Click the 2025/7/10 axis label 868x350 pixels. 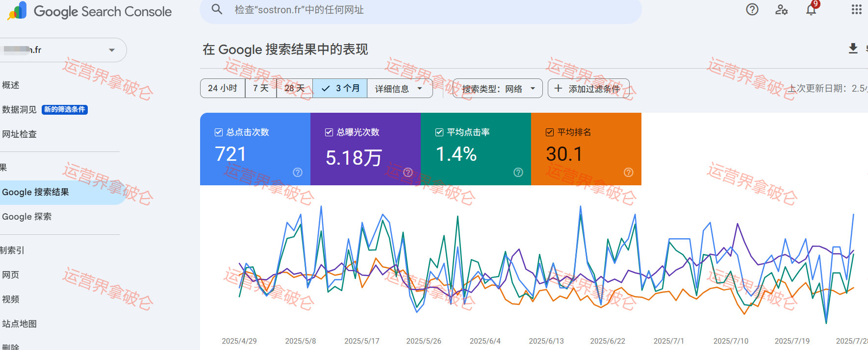[x=731, y=341]
